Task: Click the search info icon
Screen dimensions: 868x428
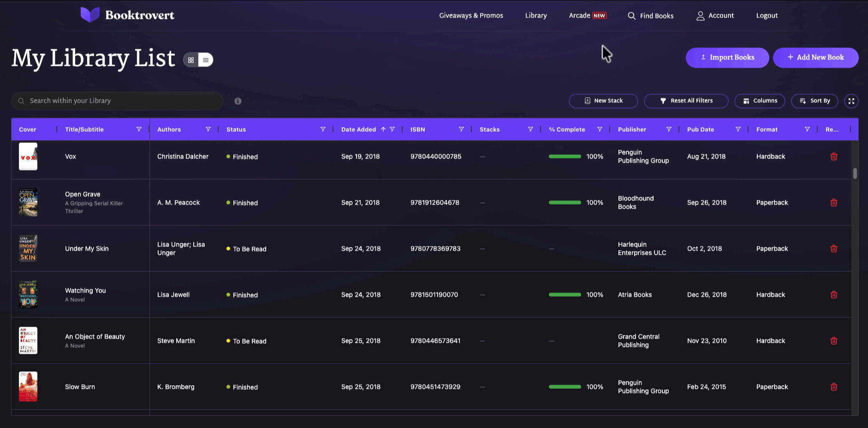Action: coord(238,101)
